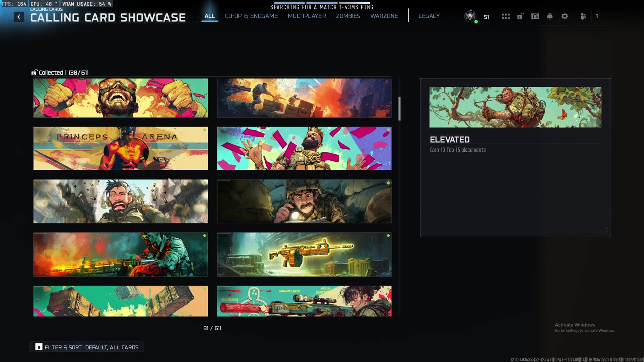The height and width of the screenshot is (362, 644).
Task: Switch to the ALL tab
Action: pos(210,16)
